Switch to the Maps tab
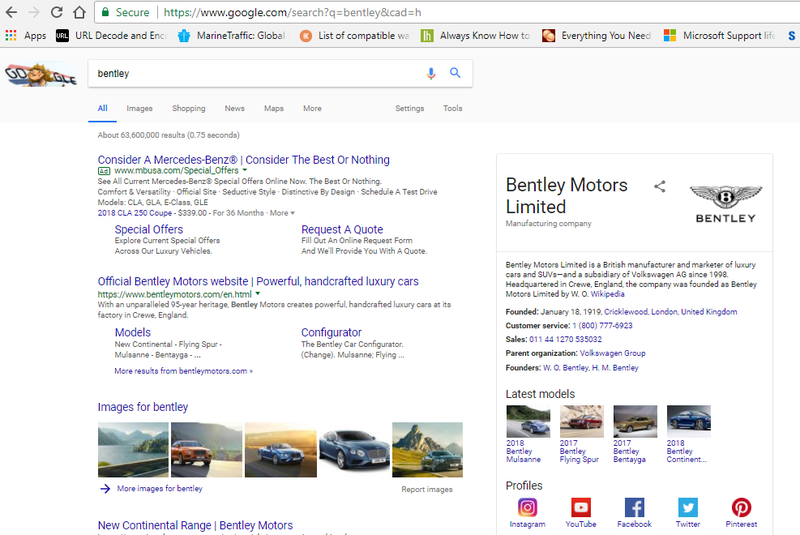The image size is (800, 535). pos(274,108)
